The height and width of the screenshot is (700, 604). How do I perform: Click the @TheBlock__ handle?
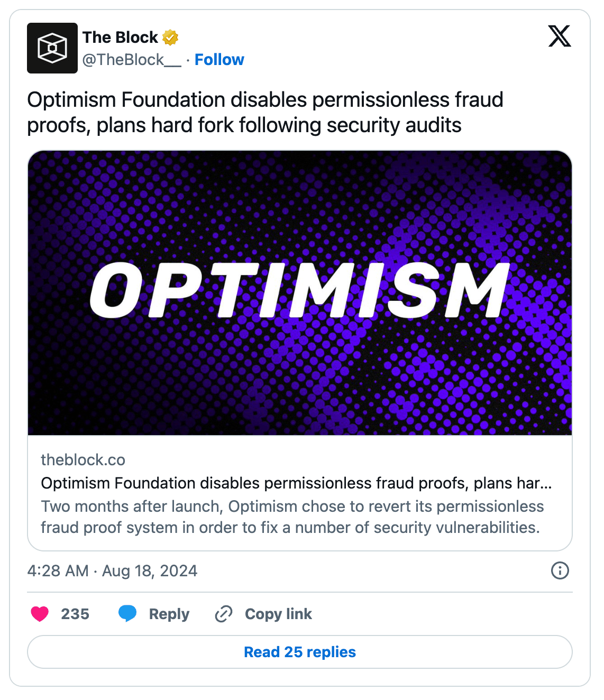pyautogui.click(x=131, y=60)
